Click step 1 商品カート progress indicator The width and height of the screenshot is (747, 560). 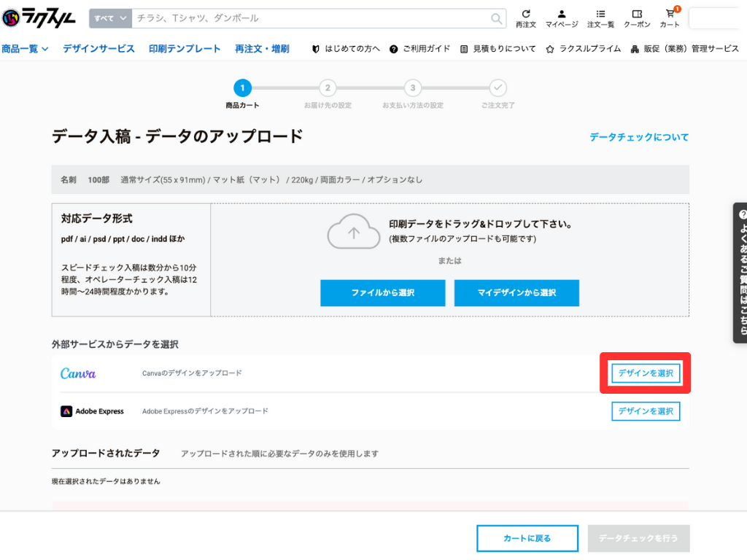click(x=242, y=87)
